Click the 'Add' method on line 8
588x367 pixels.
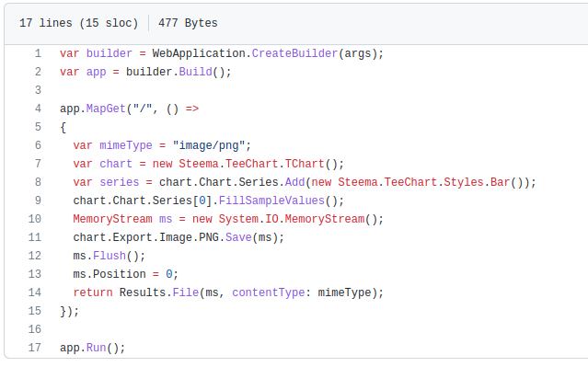point(294,182)
